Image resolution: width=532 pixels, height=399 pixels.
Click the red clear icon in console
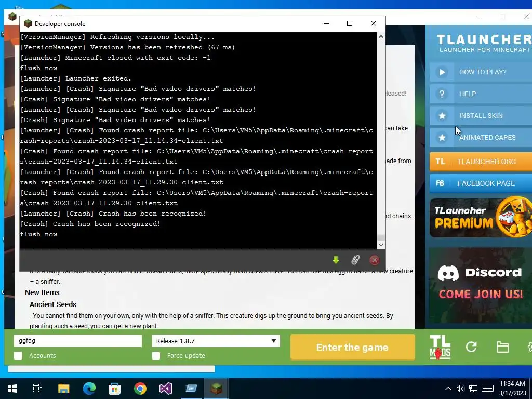coord(375,260)
